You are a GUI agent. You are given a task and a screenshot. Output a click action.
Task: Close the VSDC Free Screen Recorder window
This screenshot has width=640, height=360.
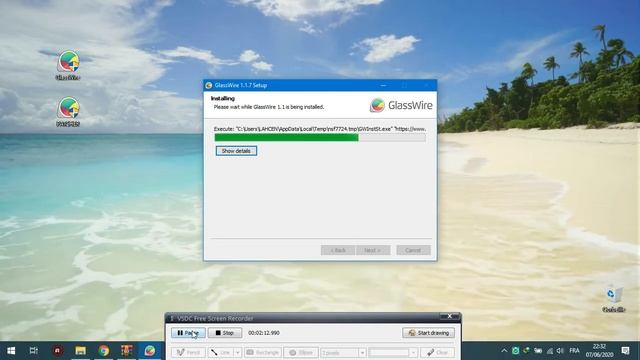449,316
